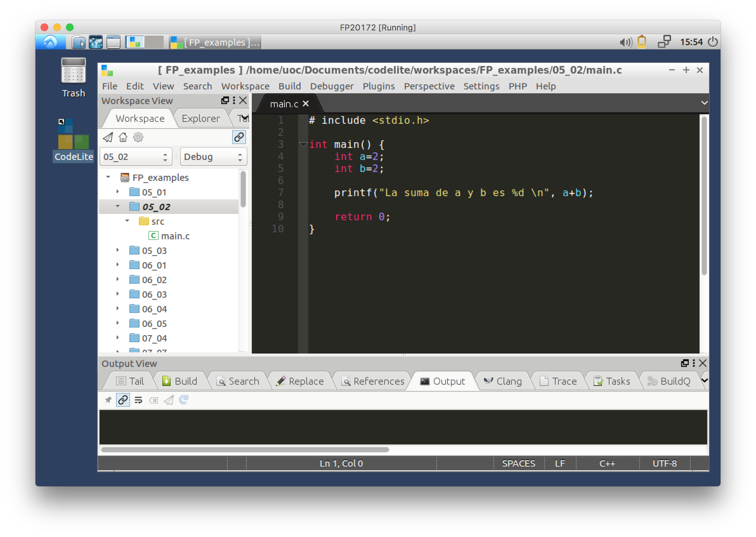Click the clear output icon in Output toolbar
Screen dimensions: 756x537
coord(153,400)
